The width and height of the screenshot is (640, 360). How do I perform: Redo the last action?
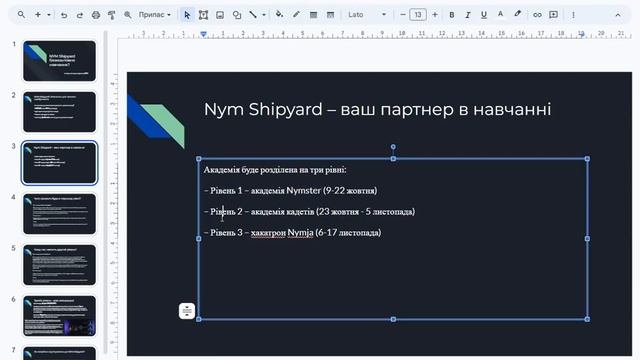pos(80,15)
